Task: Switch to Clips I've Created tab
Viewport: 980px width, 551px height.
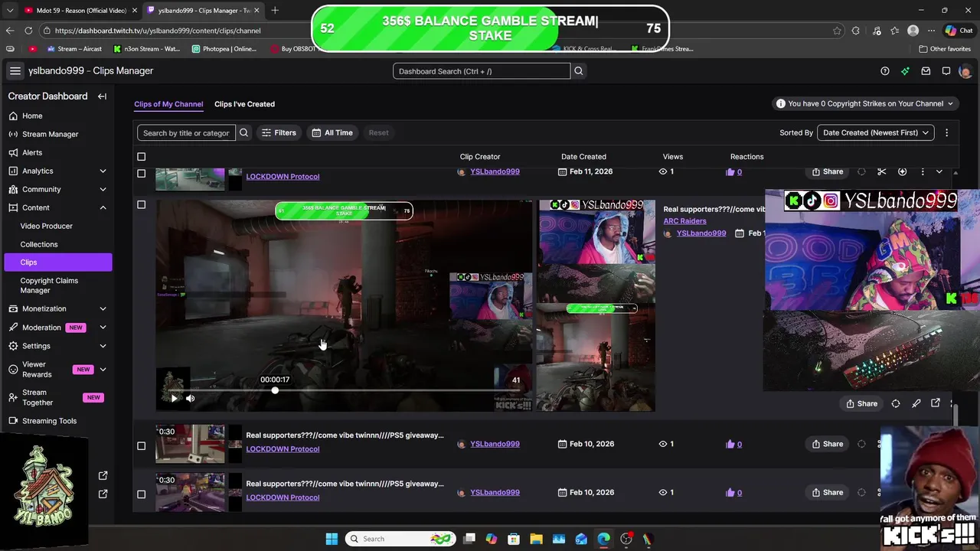Action: (244, 104)
